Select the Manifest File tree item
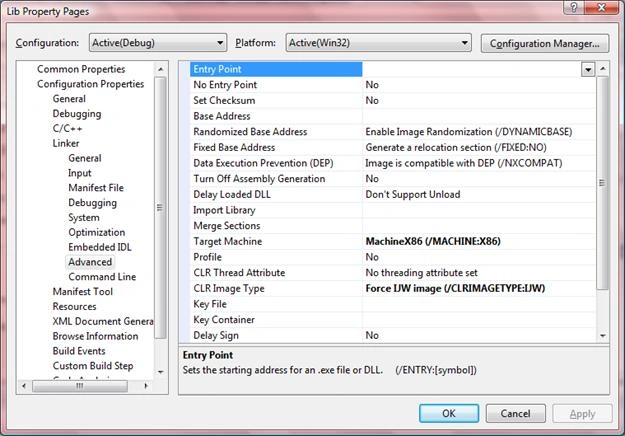The image size is (625, 436). (96, 187)
